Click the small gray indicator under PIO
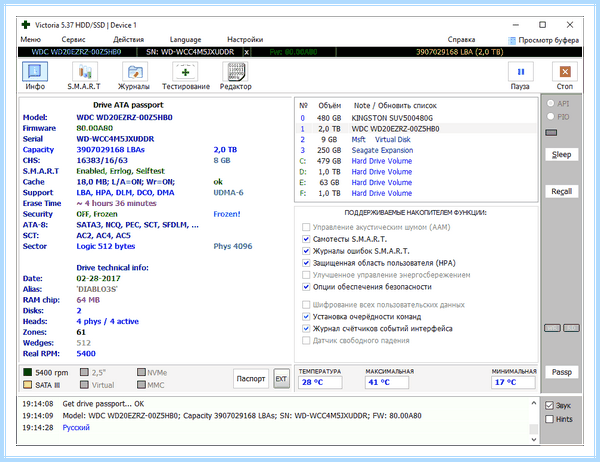The image size is (600, 462). [551, 132]
